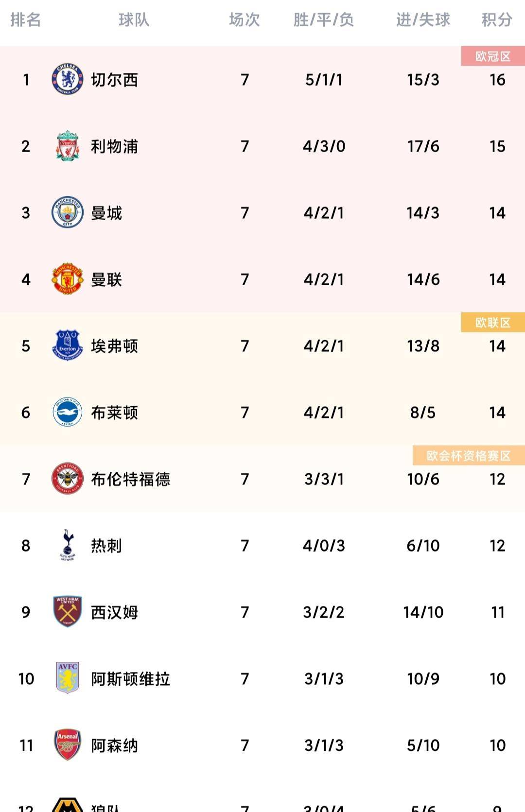Viewport: 525px width, 812px height.
Task: Open the Aston Villa badge
Action: click(x=68, y=678)
